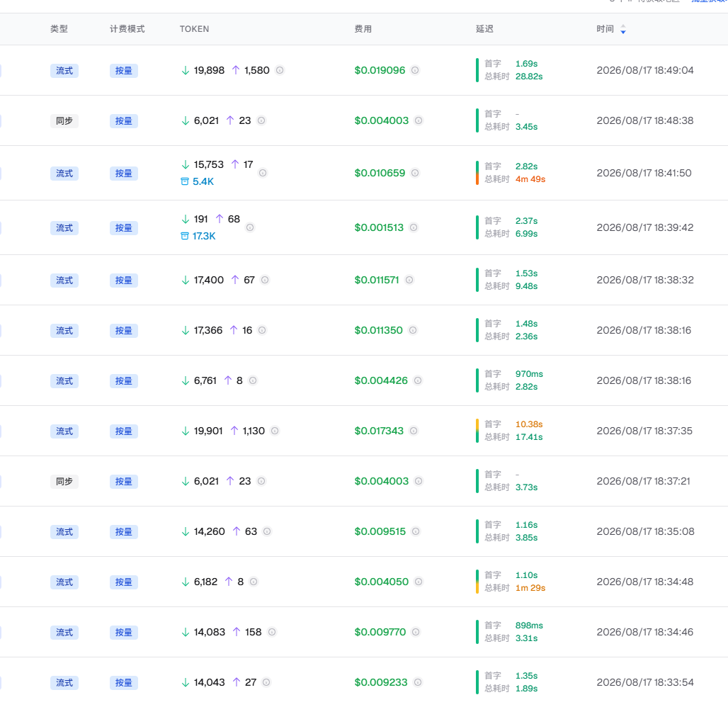Open token info icon in the 18:48:38 row
Image resolution: width=728 pixels, height=707 pixels.
[x=261, y=120]
